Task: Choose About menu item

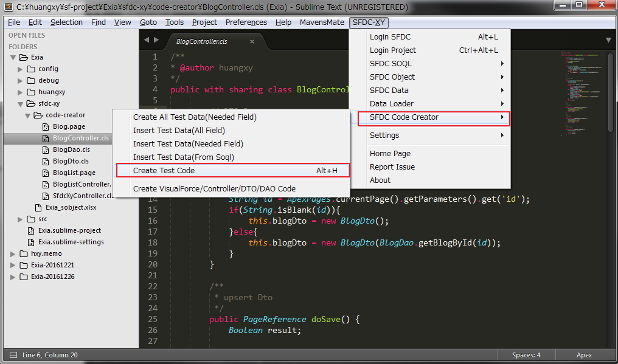Action: point(430,180)
